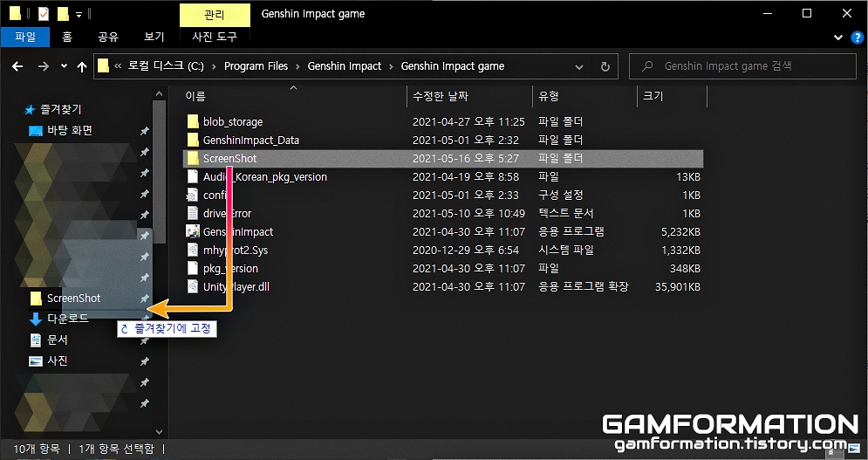Sort files by 유형 column header
The width and height of the screenshot is (868, 460).
[549, 96]
